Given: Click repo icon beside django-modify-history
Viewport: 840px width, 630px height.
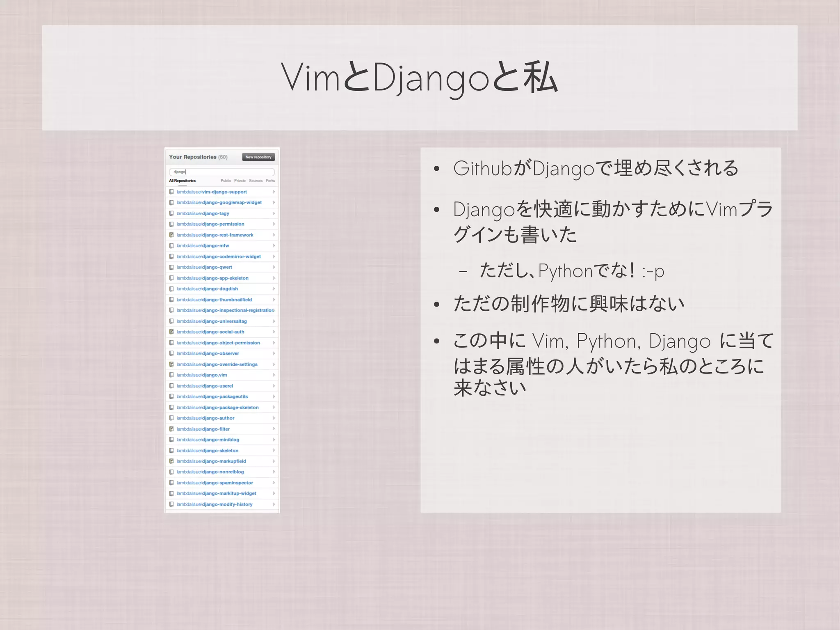Looking at the screenshot, I should click(x=171, y=504).
